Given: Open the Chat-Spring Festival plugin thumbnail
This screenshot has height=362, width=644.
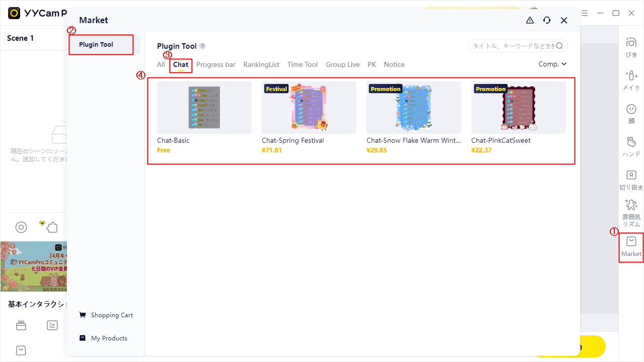Looking at the screenshot, I should [x=308, y=108].
